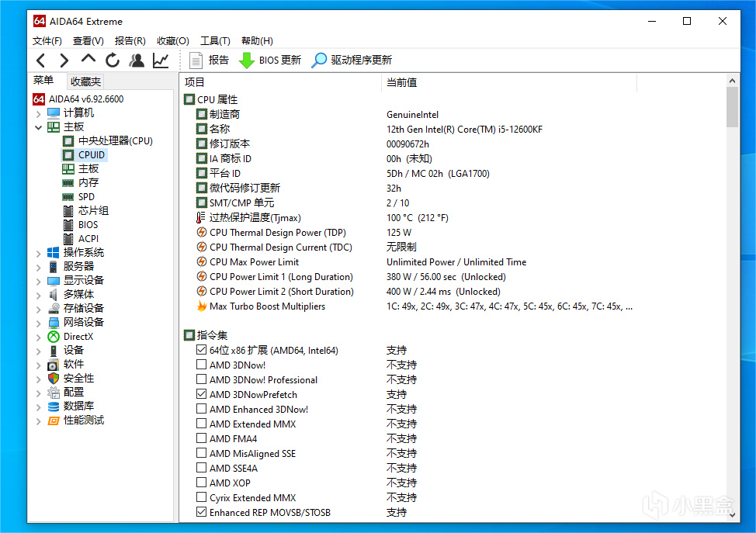Select the 网络设备 network icon
This screenshot has height=533, width=756.
(x=54, y=323)
